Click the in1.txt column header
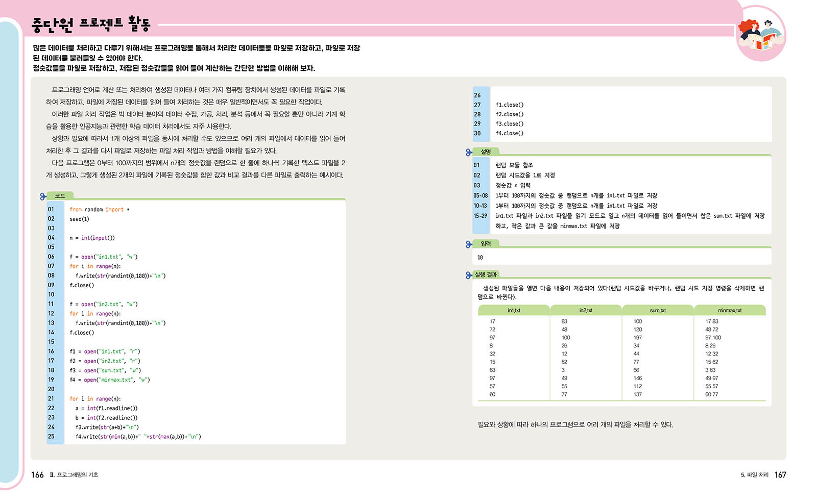This screenshot has height=504, width=817. click(514, 310)
